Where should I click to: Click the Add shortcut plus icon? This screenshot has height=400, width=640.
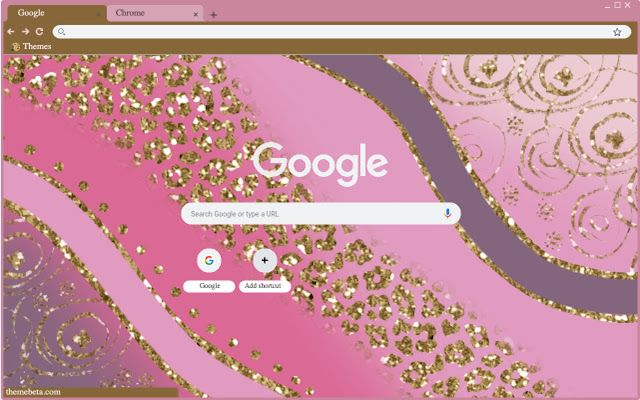tap(264, 260)
